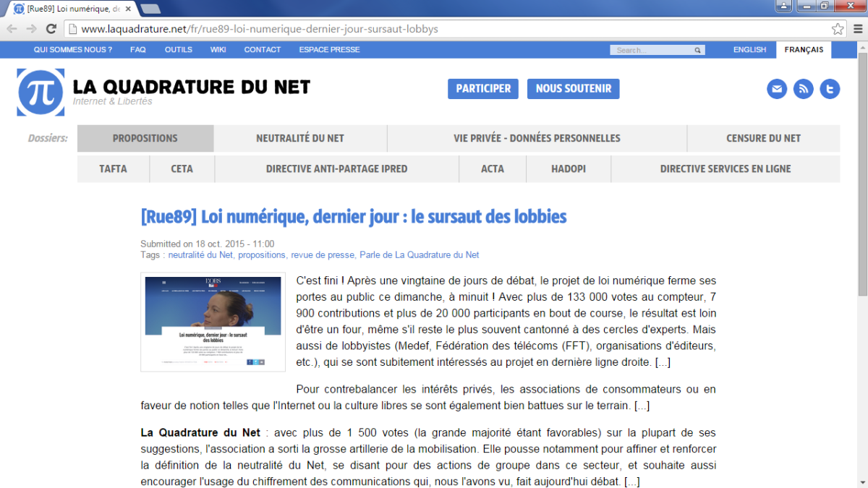This screenshot has width=868, height=488.
Task: Open the ACTA dossier
Action: point(493,168)
